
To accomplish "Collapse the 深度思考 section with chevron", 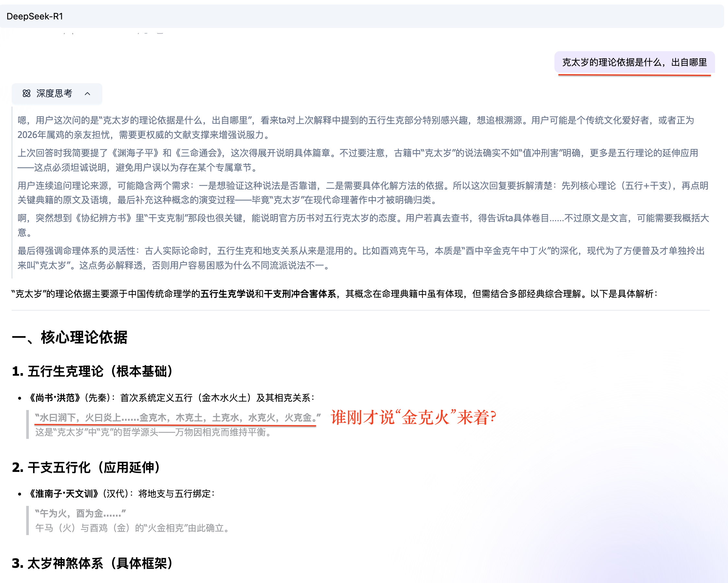I will [87, 94].
